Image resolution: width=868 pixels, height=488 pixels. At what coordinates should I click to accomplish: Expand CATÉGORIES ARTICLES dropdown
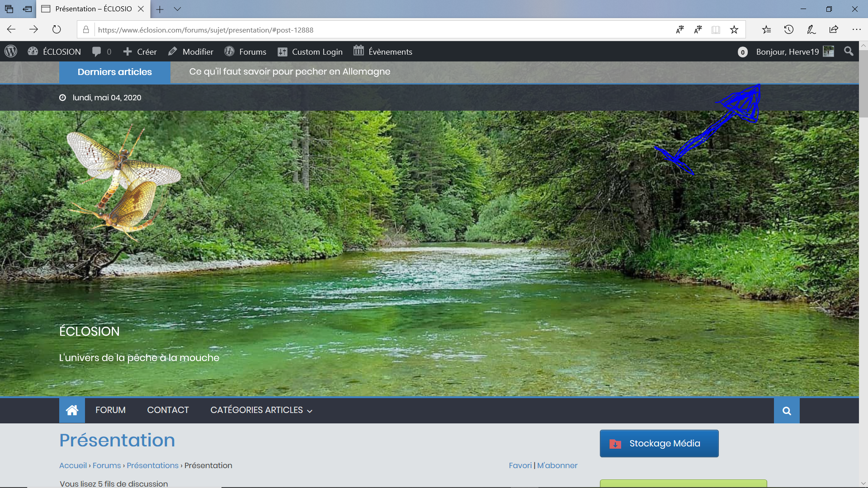pos(261,410)
